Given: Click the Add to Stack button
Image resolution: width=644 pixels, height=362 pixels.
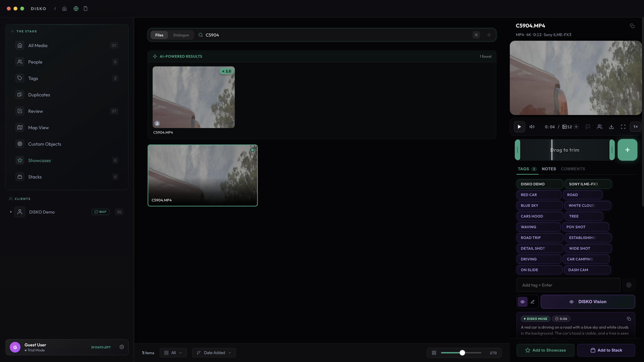Looking at the screenshot, I should 606,350.
